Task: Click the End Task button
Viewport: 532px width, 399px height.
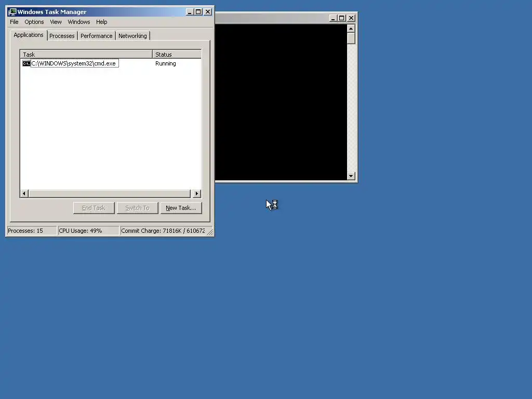Action: 94,208
